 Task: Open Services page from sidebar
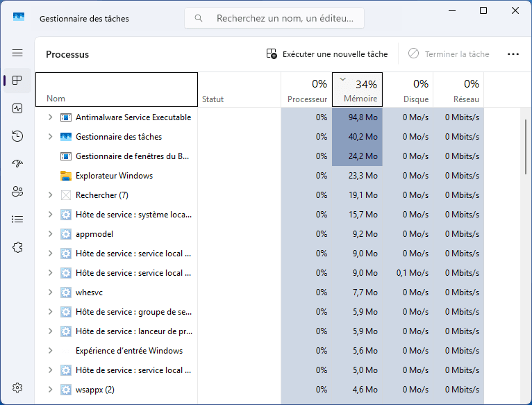[x=17, y=247]
